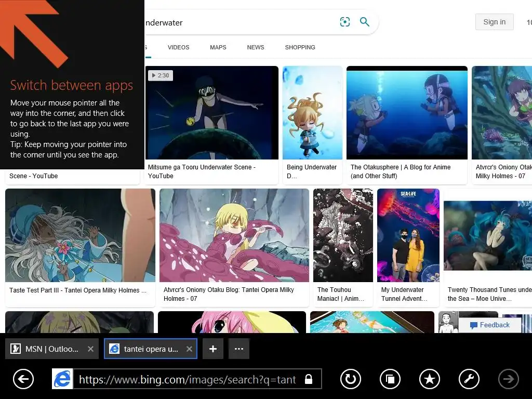Click the Internet Explorer icon beside the address
The height and width of the screenshot is (399, 532).
(x=62, y=379)
